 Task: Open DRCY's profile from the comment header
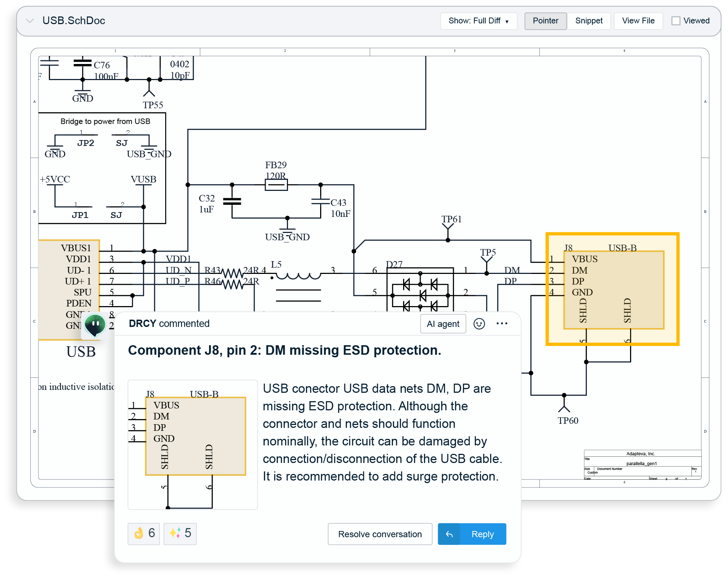[143, 324]
